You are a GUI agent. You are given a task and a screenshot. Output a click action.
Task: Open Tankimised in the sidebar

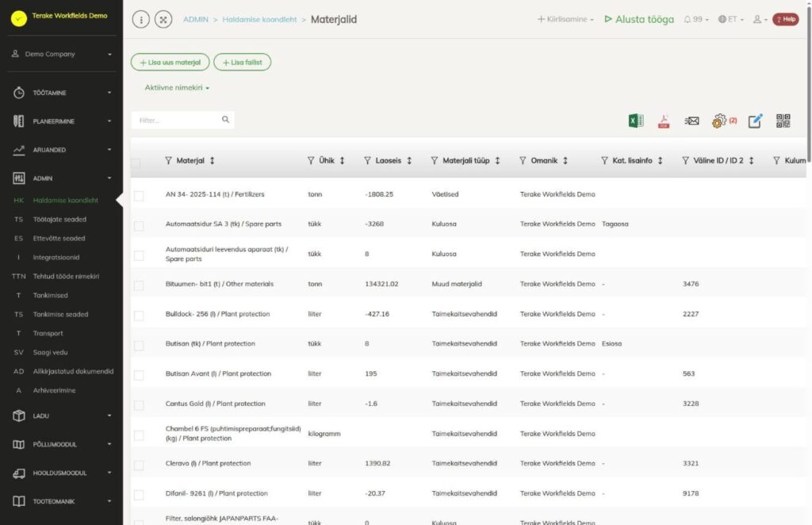click(x=50, y=295)
